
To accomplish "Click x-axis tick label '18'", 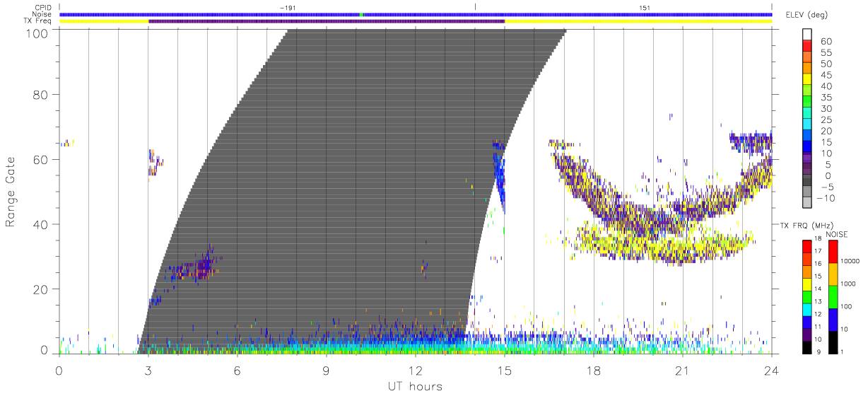I will point(594,370).
